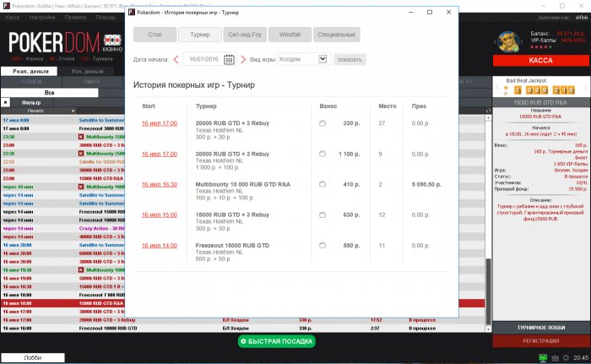
Task: Click the Pokerdom cards logo icon
Action: point(112,41)
